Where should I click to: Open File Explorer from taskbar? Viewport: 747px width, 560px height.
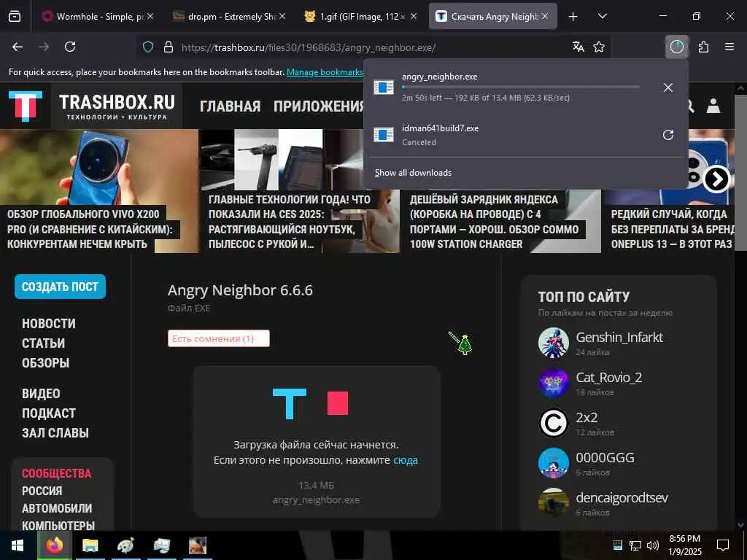(90, 545)
